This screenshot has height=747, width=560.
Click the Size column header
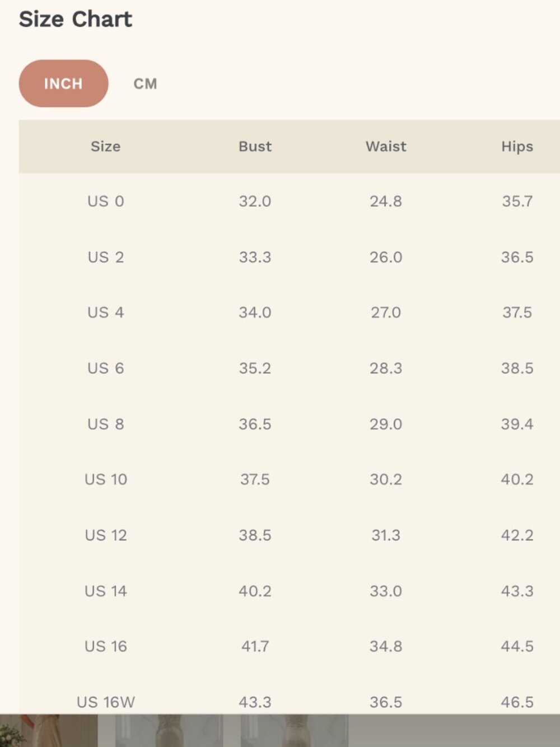coord(105,146)
